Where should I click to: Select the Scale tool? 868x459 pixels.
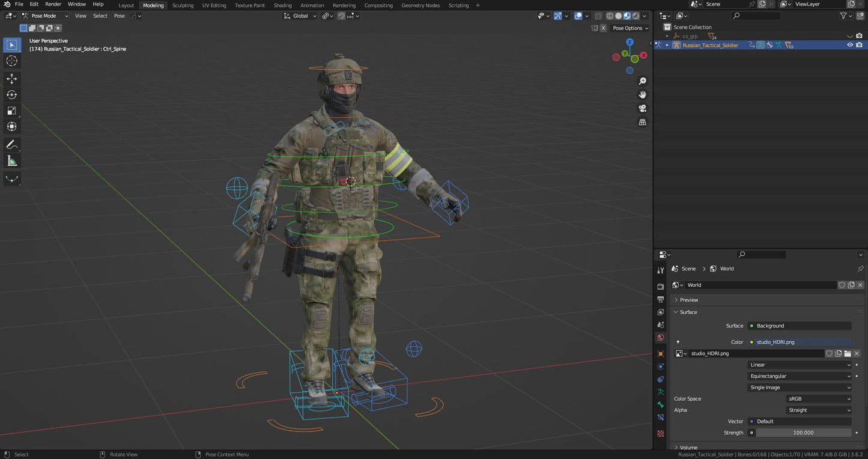11,111
